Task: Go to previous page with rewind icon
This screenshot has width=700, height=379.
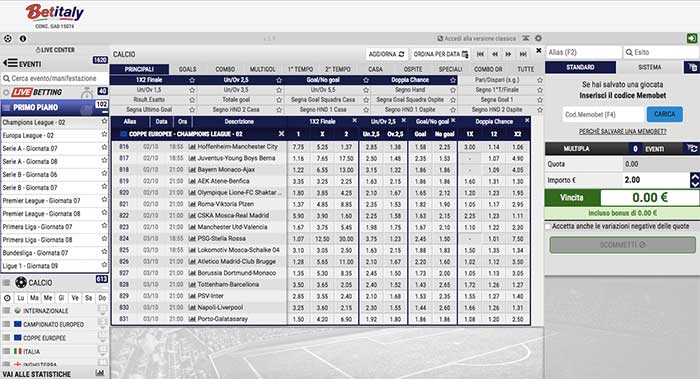Action: pos(495,54)
